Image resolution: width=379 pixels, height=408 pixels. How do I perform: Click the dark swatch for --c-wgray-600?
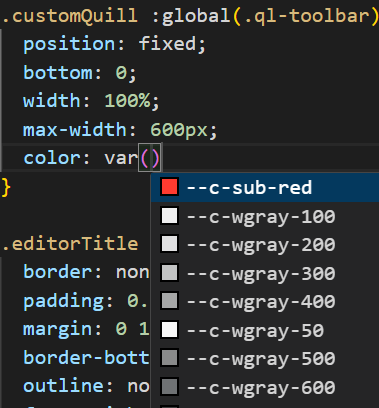(169, 387)
